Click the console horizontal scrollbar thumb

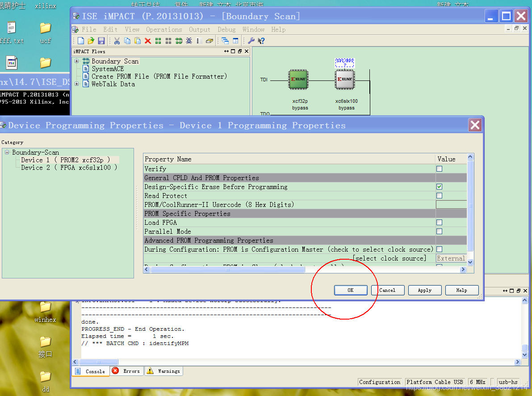(99, 362)
